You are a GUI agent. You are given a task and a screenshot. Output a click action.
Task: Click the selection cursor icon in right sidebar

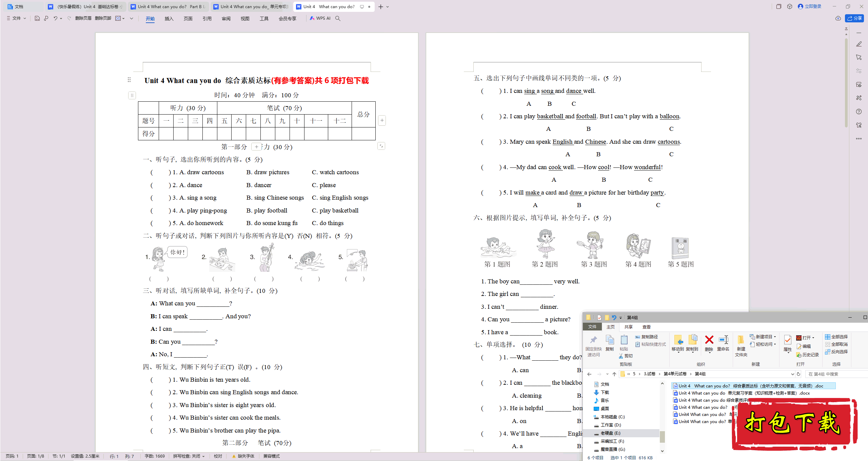tap(859, 57)
